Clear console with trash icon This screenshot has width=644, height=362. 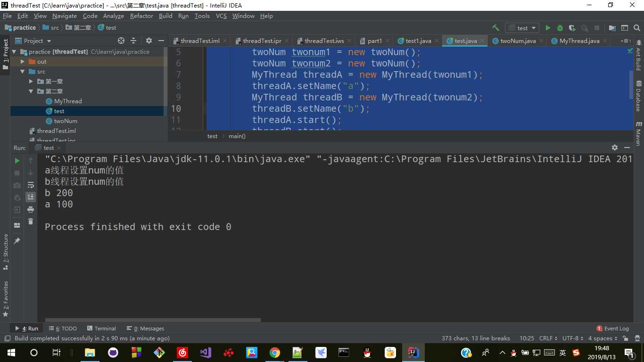pos(31,222)
